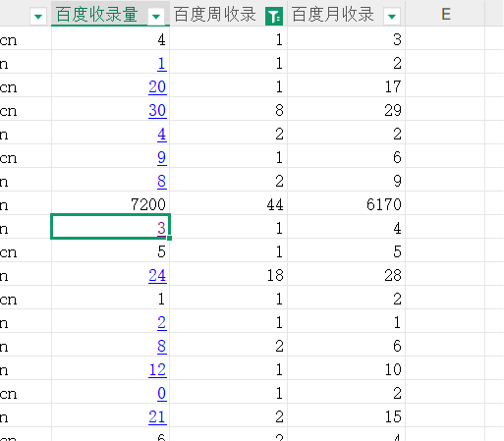Screen dimensions: 504x441
Task: Open hyperlink 8 in row with monthly 6
Action: pos(161,347)
